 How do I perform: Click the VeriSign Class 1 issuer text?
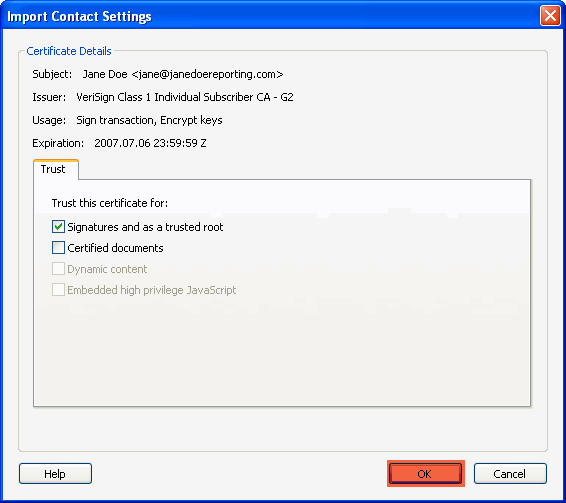185,97
